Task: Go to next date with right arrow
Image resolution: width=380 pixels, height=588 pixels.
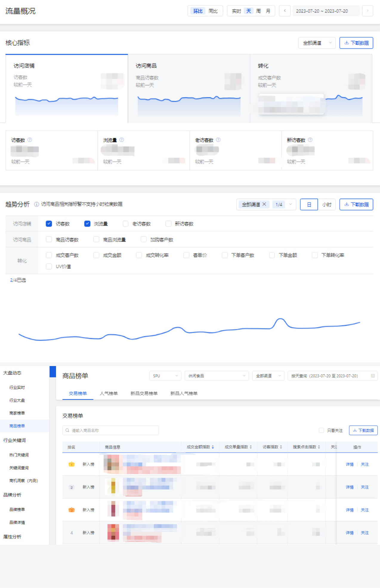Action: click(x=367, y=11)
